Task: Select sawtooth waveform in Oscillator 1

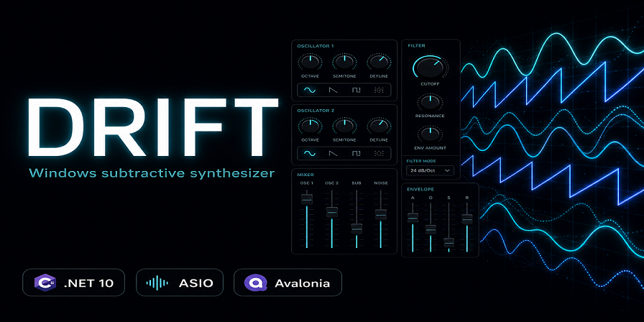Action: coord(333,90)
